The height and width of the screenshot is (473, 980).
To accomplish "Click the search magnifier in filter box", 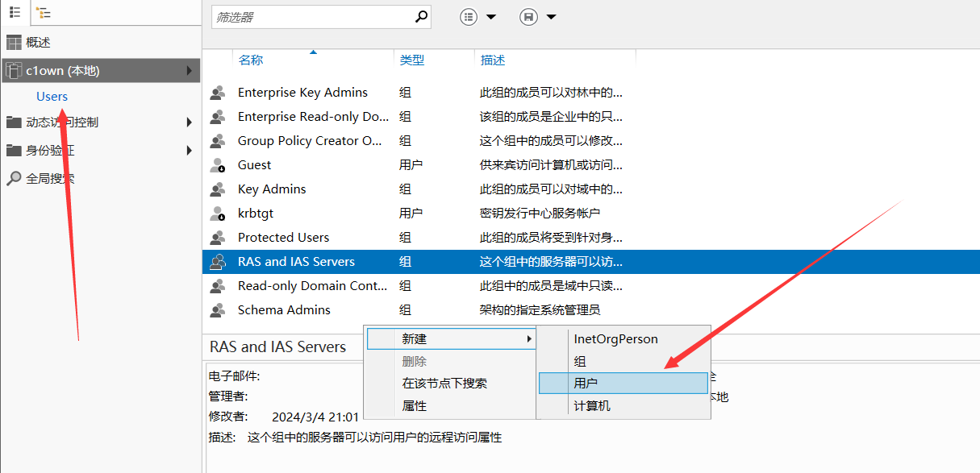I will tap(420, 16).
